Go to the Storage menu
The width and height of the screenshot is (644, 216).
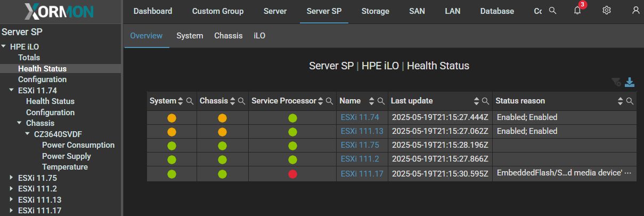375,11
